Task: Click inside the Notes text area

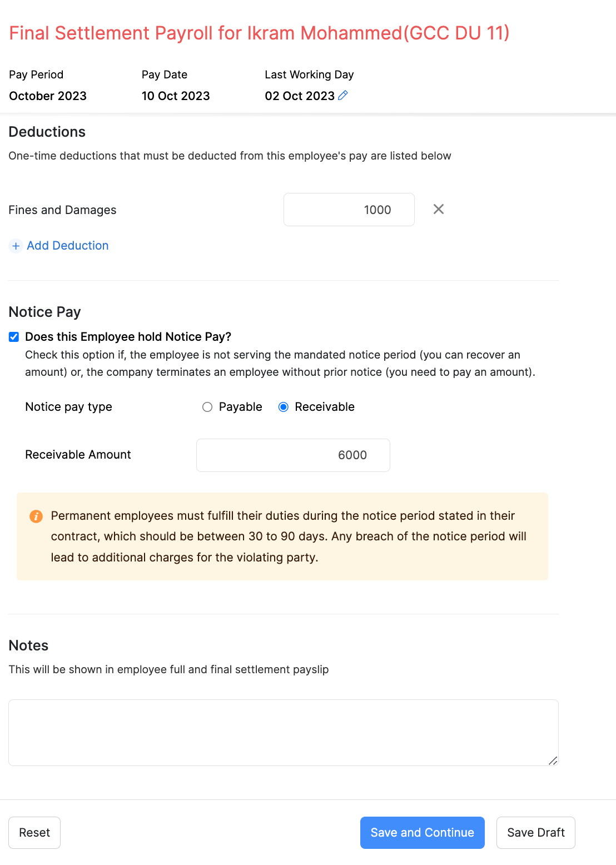Action: [x=283, y=732]
